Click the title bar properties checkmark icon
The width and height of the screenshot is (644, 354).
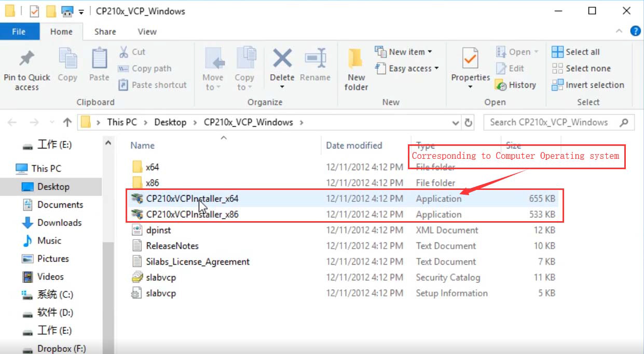[35, 11]
